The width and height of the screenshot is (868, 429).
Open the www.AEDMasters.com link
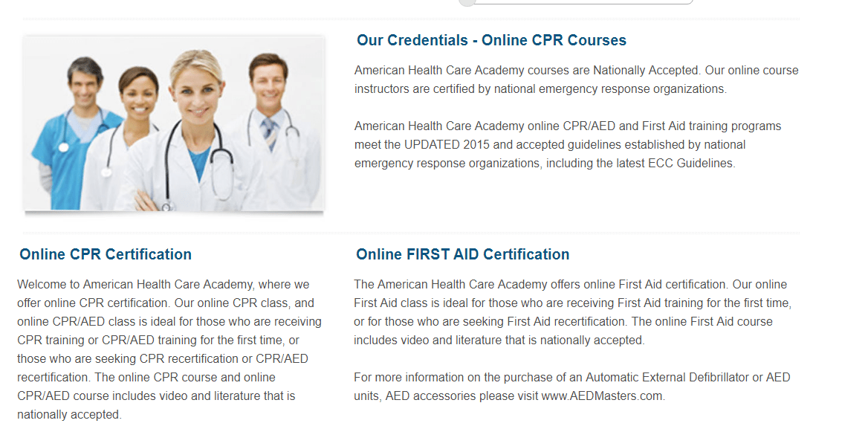(602, 396)
